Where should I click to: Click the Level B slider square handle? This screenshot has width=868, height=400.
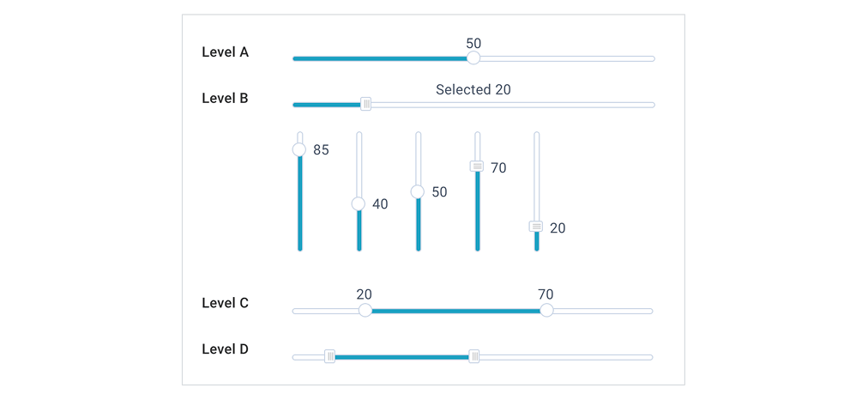tap(366, 105)
